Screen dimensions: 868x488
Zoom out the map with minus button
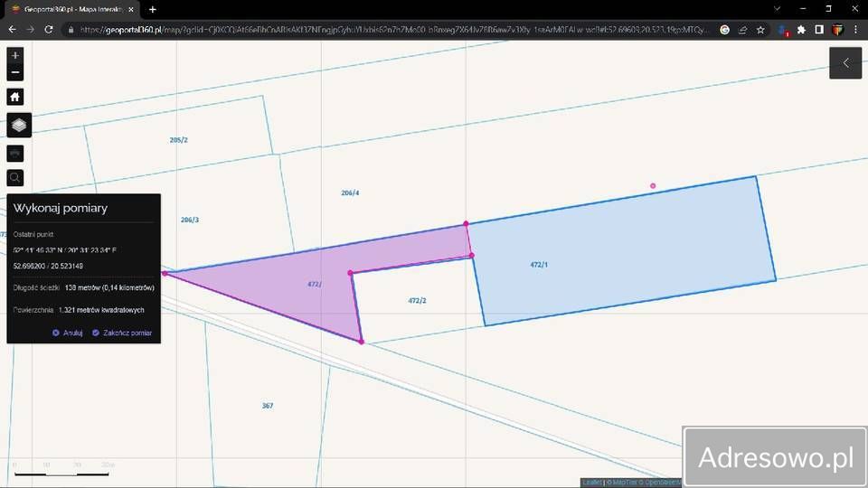pos(15,72)
